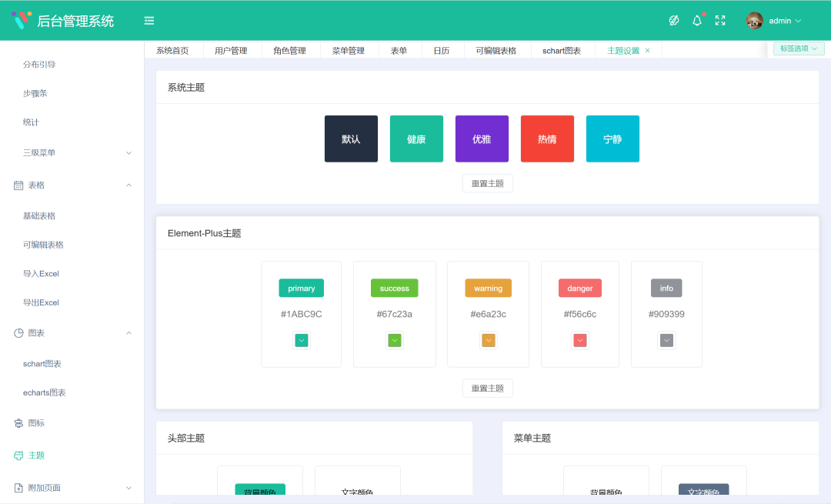The height and width of the screenshot is (504, 831).
Task: Click the hamburger menu icon next to the logo
Action: click(149, 20)
